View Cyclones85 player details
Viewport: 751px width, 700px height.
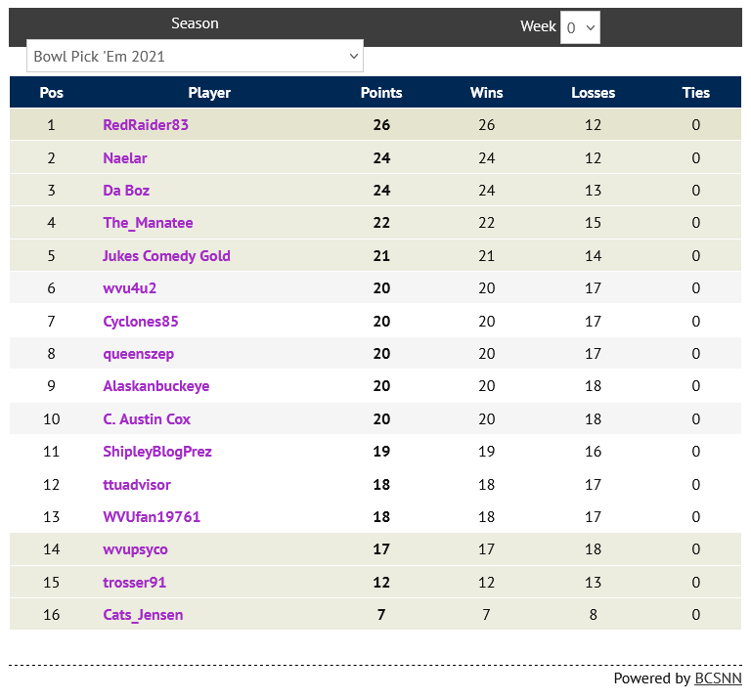(x=141, y=322)
